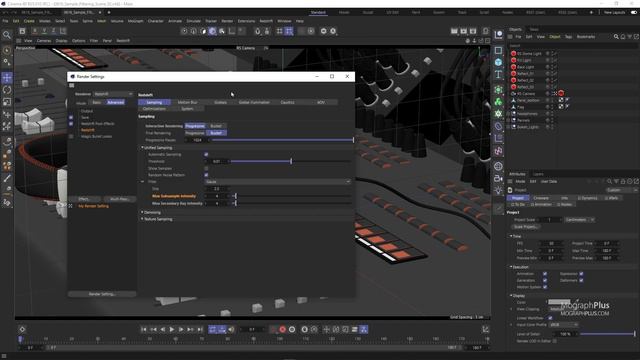Switch Redshift mode to Basic
Viewport: 640px width, 360px height.
(97, 102)
